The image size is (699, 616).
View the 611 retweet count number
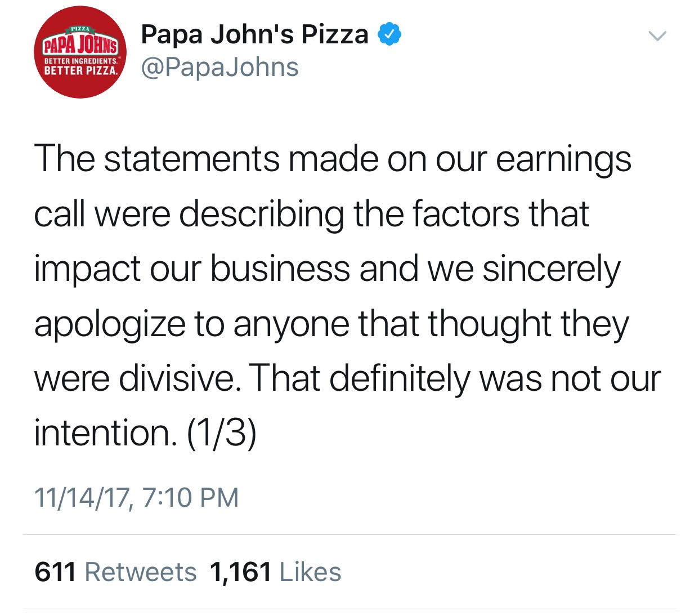(x=55, y=572)
